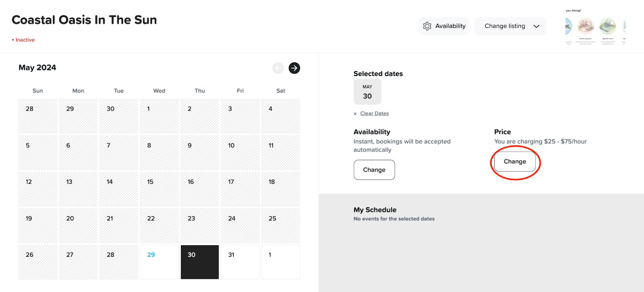The height and width of the screenshot is (292, 644).
Task: Select June 1 calendar cell
Action: click(281, 262)
